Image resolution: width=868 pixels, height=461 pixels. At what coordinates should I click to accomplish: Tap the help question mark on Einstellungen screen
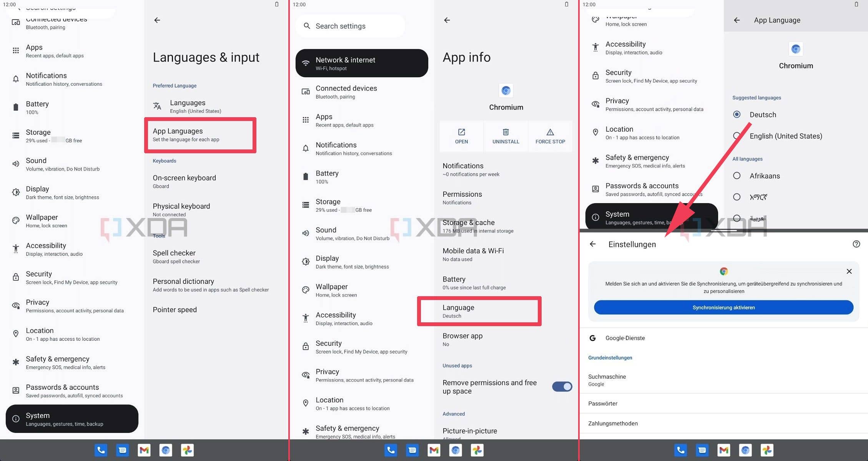856,244
